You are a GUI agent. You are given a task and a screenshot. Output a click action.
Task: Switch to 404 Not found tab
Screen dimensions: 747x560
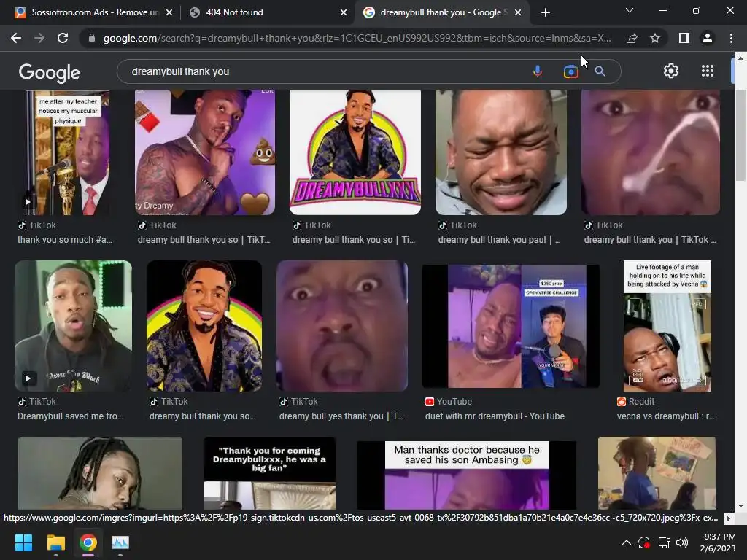267,12
